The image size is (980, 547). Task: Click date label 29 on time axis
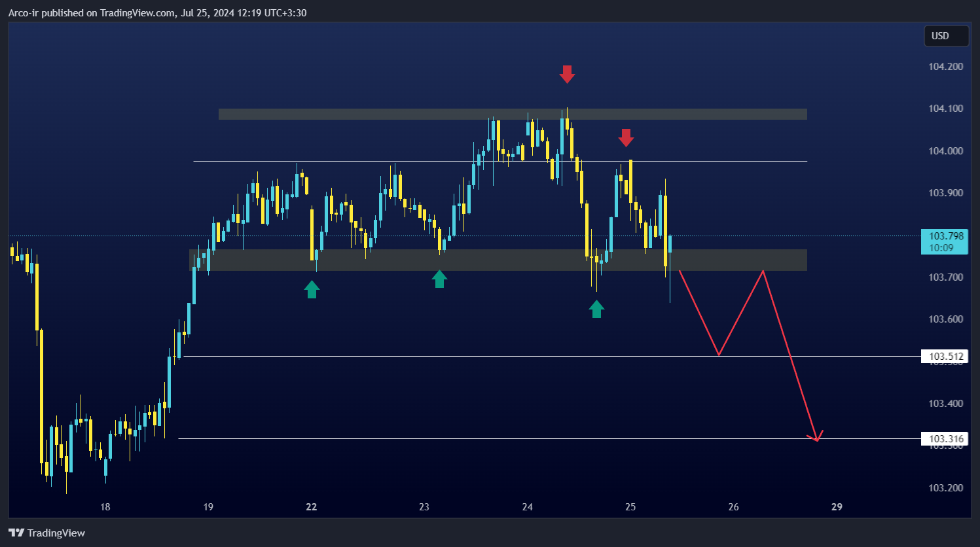837,507
